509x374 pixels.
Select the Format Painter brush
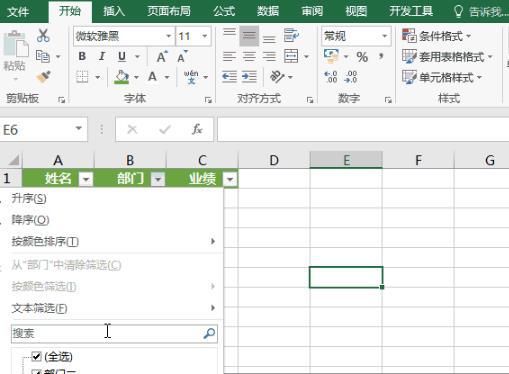43,77
